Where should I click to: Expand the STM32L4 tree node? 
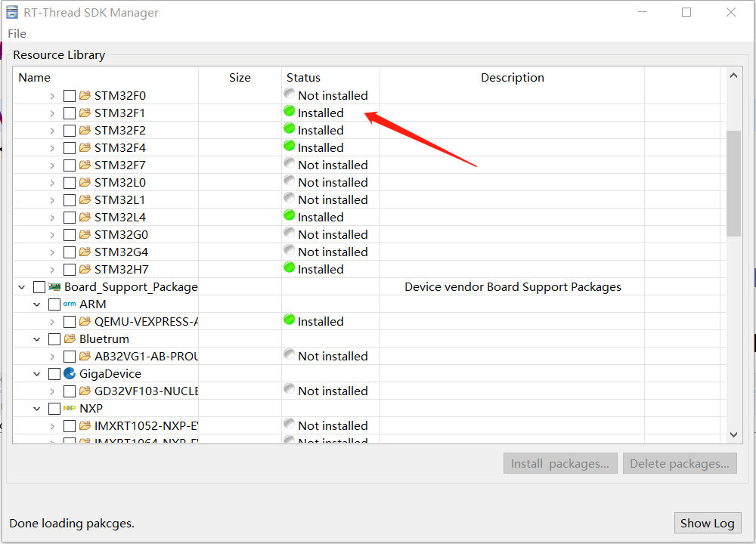pos(52,218)
